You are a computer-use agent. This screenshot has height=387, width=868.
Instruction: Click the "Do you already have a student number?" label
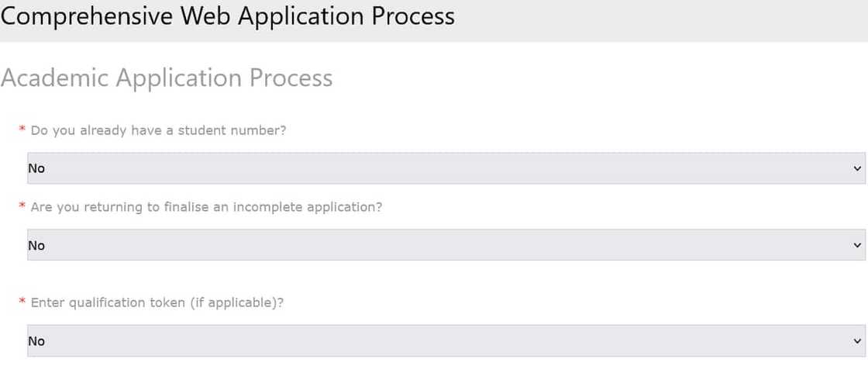pos(158,130)
